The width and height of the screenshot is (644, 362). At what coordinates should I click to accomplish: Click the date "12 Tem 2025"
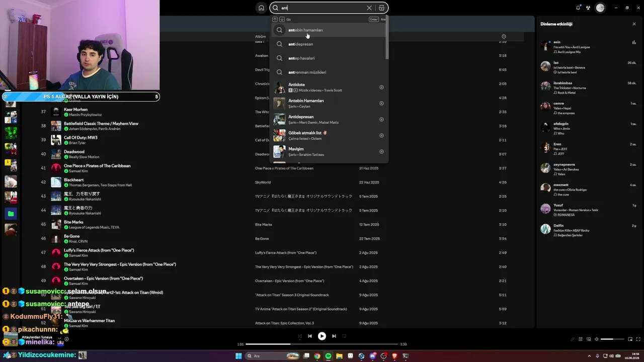tap(369, 225)
